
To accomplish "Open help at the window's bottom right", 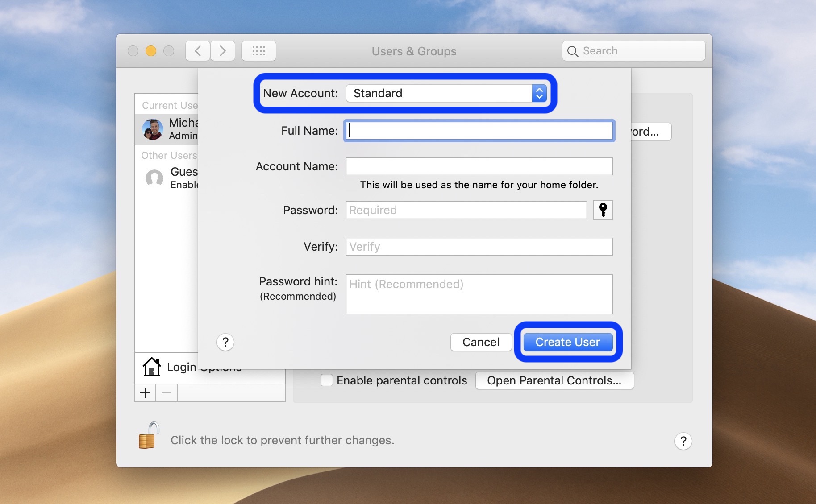I will point(683,441).
